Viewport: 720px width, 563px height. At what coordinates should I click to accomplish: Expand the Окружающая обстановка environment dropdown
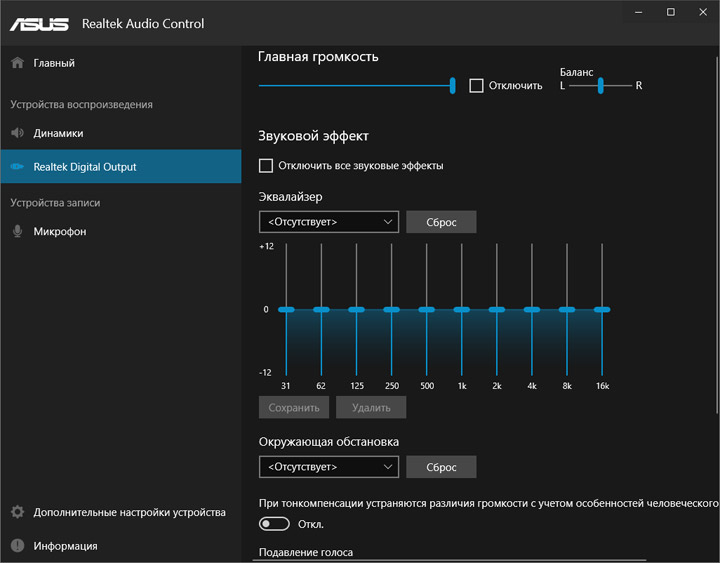[328, 467]
